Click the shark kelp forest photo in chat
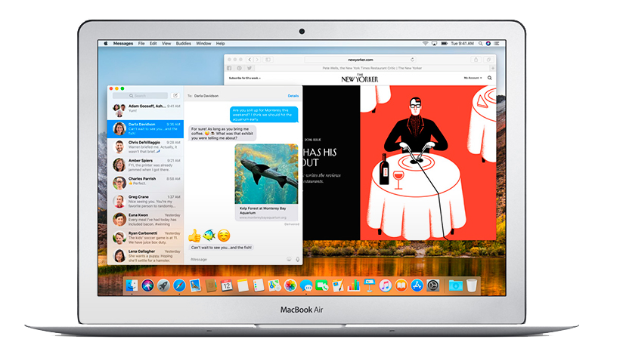 tap(266, 174)
